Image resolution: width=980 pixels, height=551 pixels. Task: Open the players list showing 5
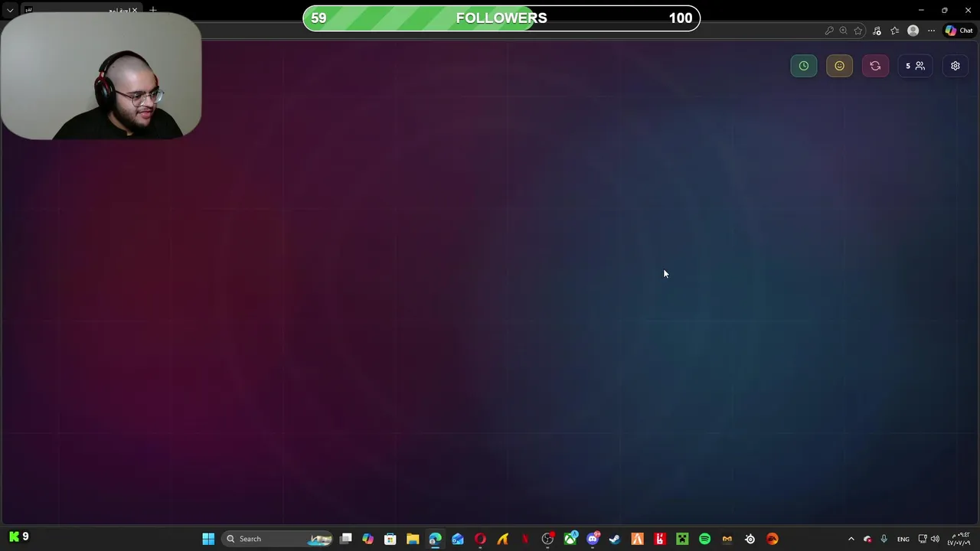click(915, 66)
